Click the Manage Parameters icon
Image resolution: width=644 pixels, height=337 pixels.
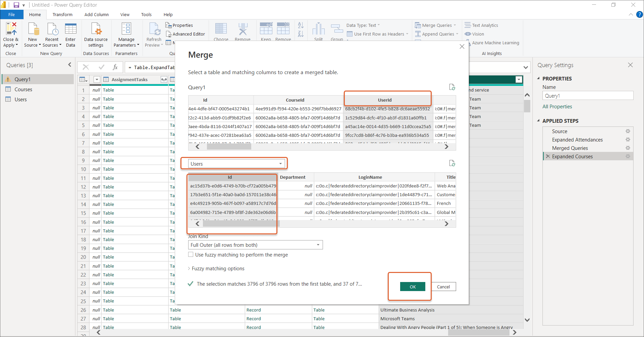pos(126,30)
